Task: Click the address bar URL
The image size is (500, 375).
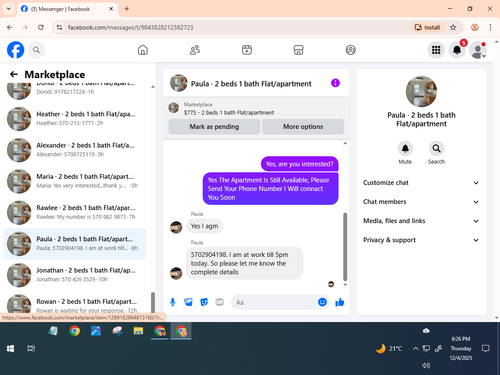Action: [130, 27]
